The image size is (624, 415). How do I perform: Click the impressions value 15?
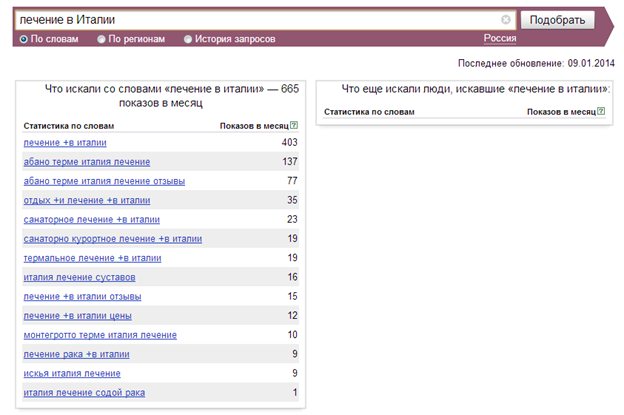point(292,296)
